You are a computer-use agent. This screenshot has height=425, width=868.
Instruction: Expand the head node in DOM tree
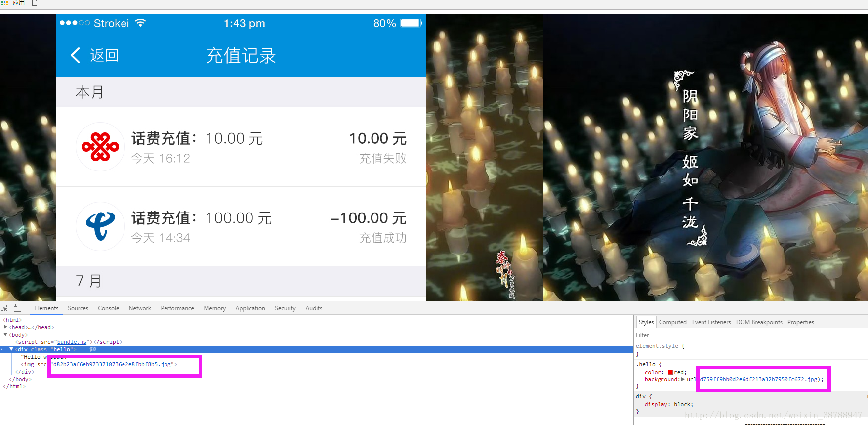pos(5,327)
